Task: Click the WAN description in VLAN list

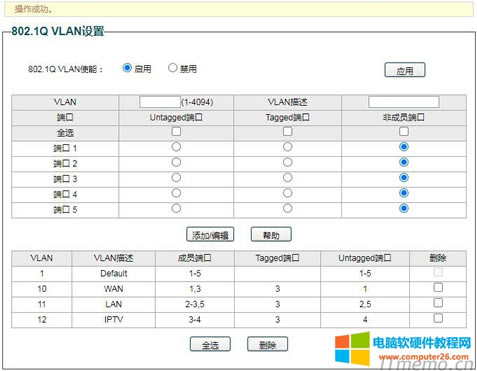Action: [x=114, y=289]
